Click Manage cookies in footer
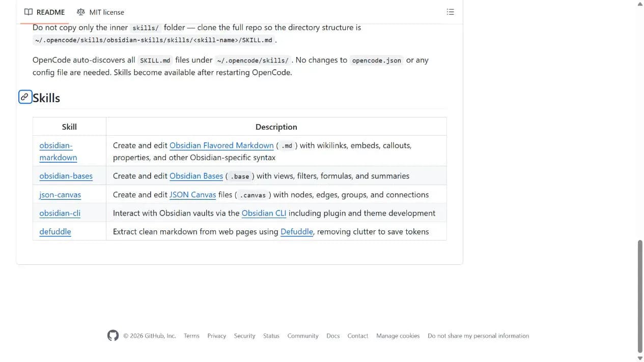The image size is (644, 362). click(x=398, y=336)
